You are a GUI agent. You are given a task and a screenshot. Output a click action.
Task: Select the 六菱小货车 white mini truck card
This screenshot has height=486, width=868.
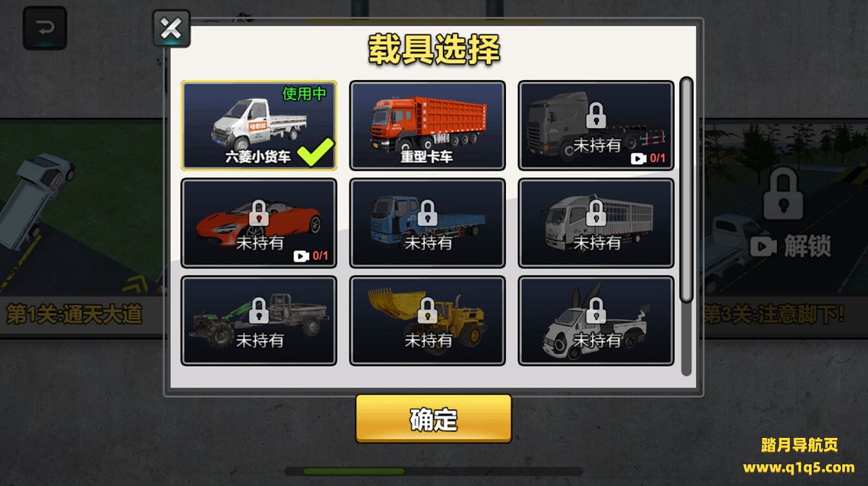tap(258, 125)
